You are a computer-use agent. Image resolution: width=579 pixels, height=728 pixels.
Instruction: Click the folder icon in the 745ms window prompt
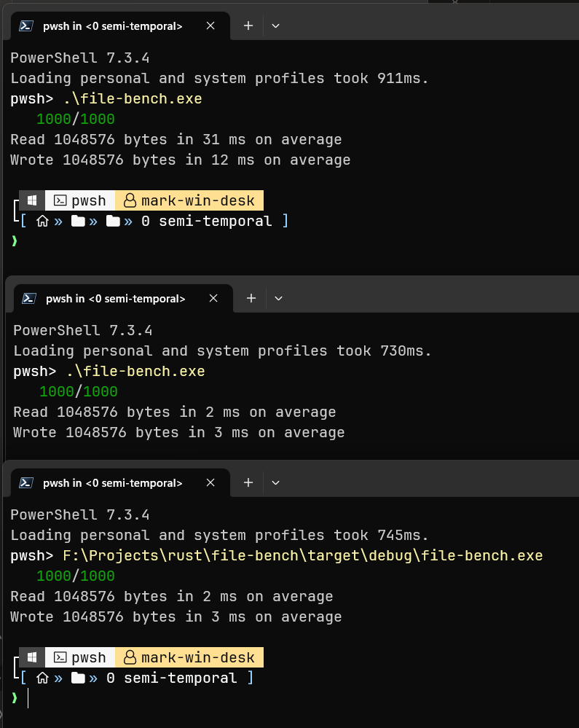(78, 678)
